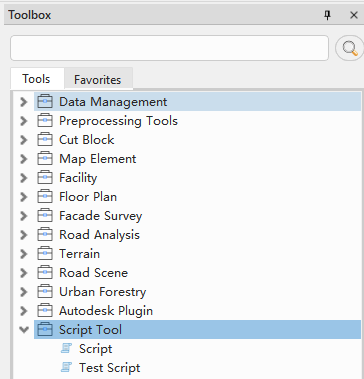Click the Facade Survey toolbox icon
Screen dimensions: 364x379
click(45, 216)
